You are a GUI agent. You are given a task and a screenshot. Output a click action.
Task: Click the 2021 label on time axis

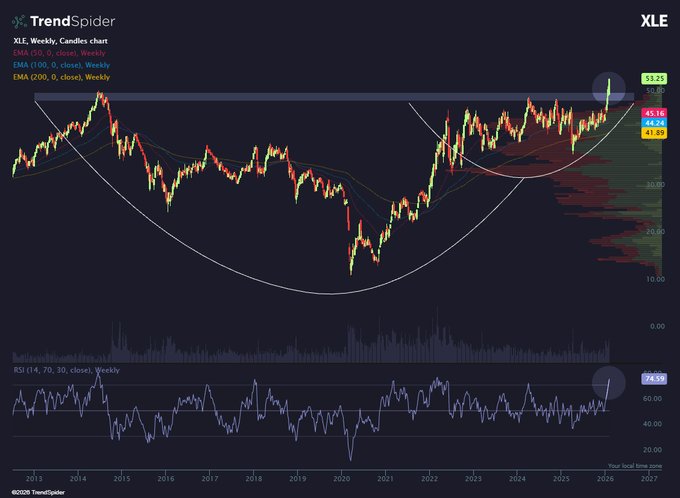point(385,478)
